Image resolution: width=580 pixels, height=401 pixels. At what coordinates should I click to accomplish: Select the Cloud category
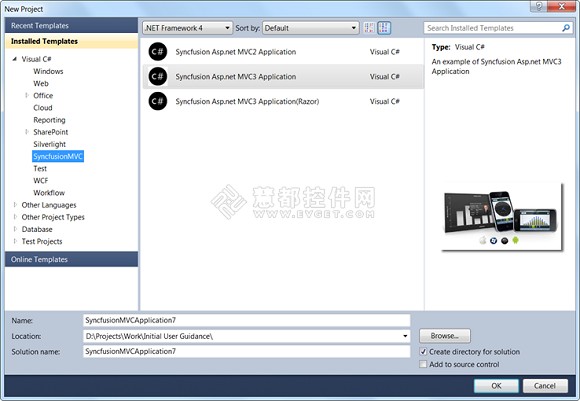pyautogui.click(x=43, y=108)
